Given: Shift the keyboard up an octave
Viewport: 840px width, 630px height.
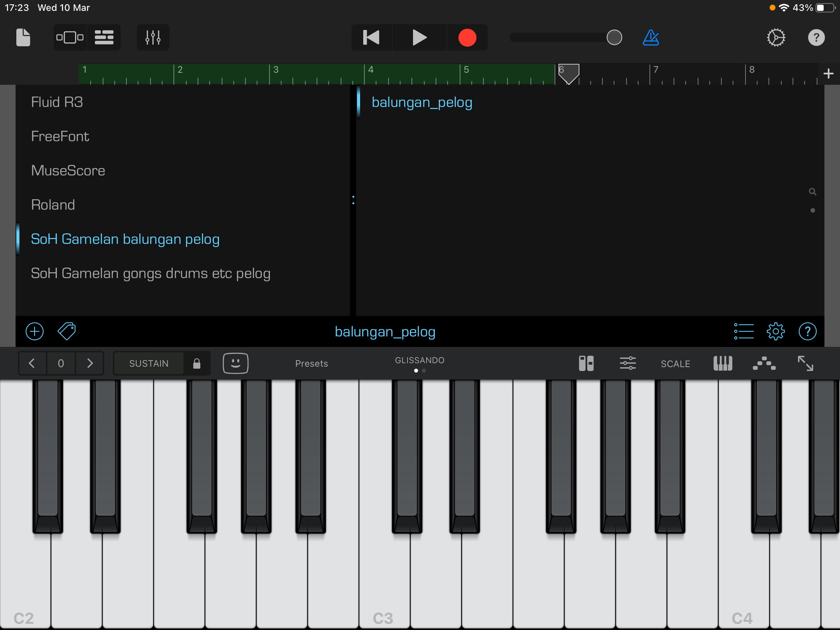Looking at the screenshot, I should [x=90, y=363].
